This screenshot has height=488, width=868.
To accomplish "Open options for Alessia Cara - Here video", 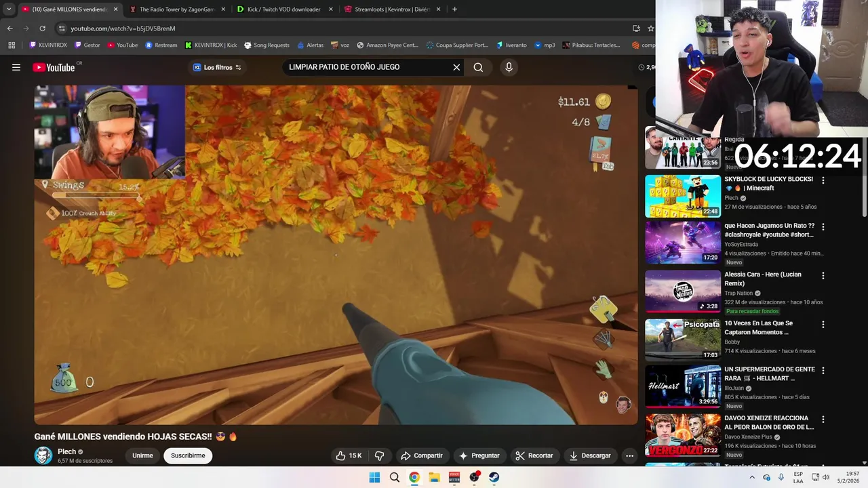I will click(823, 276).
